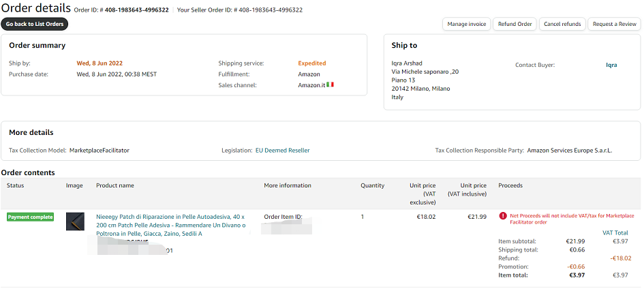Open the product thumbnail image
The height and width of the screenshot is (289, 644).
coord(75,222)
